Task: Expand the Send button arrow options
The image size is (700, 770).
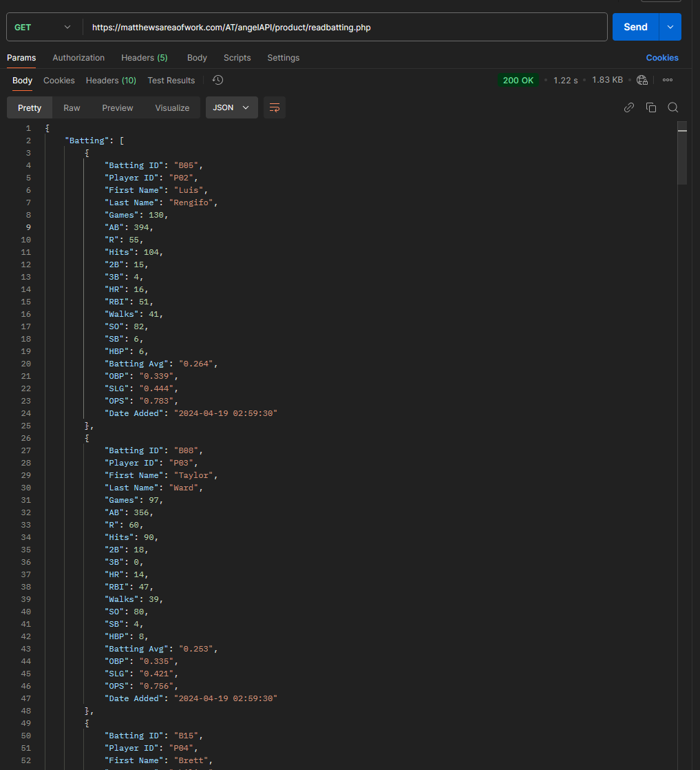Action: pyautogui.click(x=670, y=27)
